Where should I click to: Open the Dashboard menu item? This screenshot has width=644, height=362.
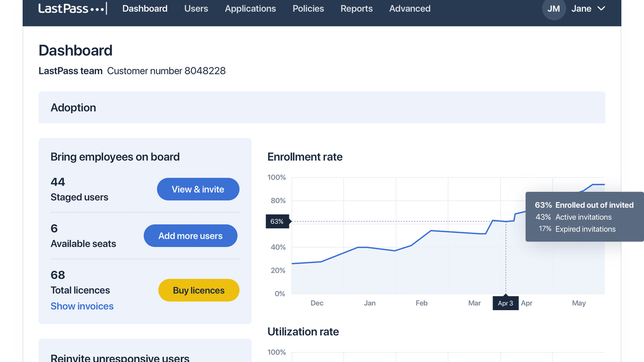pyautogui.click(x=145, y=9)
